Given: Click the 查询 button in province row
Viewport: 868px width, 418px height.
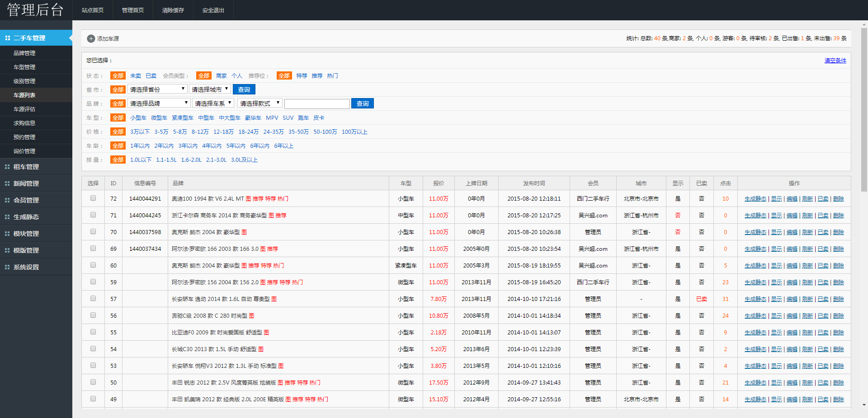Looking at the screenshot, I should [244, 89].
